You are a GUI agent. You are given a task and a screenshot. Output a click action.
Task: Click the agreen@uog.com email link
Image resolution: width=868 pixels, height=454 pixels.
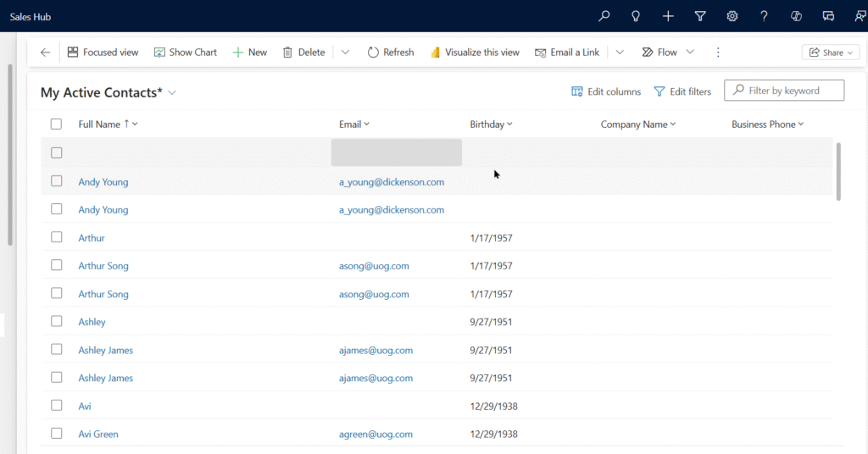(x=376, y=434)
